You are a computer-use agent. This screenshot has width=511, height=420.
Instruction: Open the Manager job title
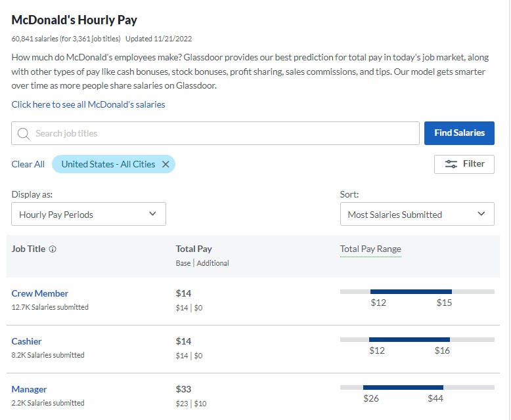[29, 389]
